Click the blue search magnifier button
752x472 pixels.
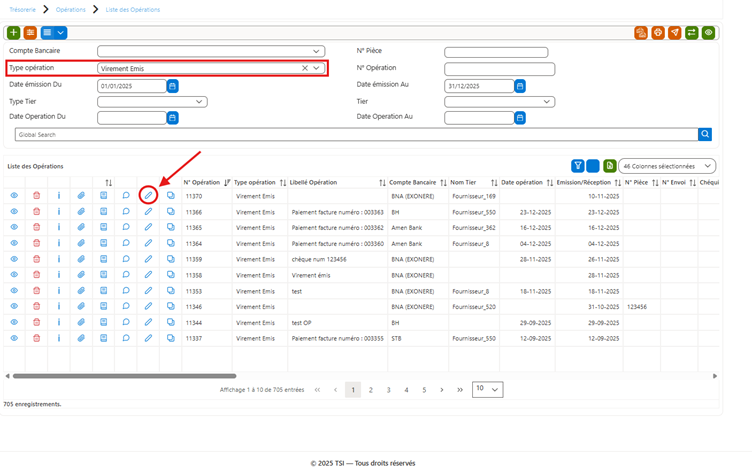(705, 134)
